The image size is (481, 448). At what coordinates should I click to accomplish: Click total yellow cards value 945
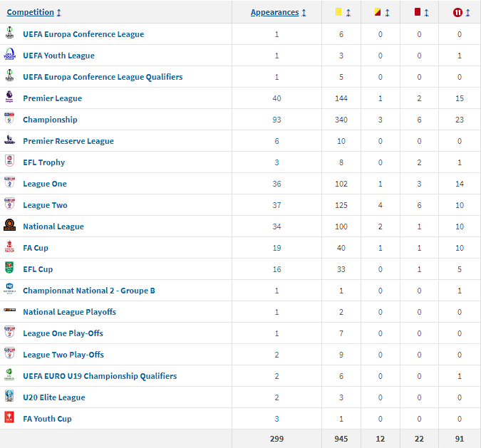[341, 439]
